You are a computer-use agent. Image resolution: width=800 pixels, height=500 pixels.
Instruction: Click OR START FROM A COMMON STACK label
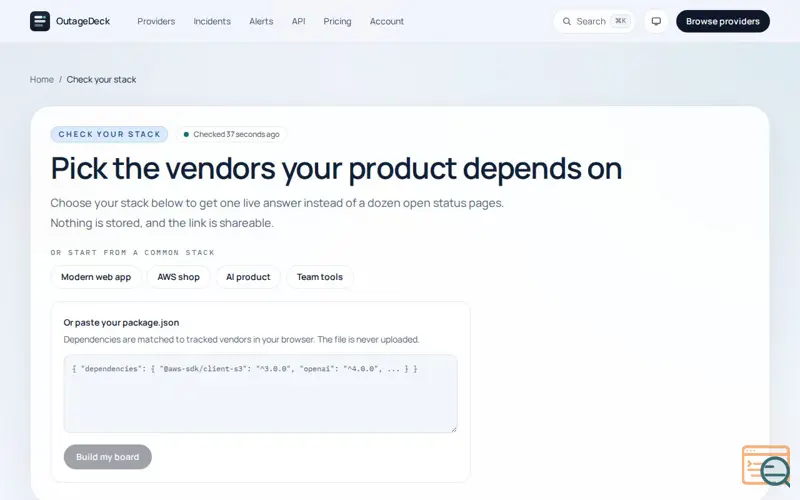point(133,253)
